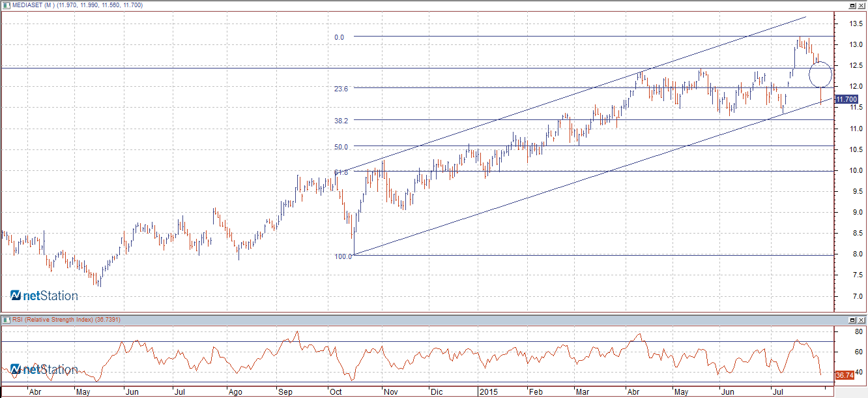Click the Dic month label on time axis
The width and height of the screenshot is (868, 398).
pyautogui.click(x=437, y=393)
